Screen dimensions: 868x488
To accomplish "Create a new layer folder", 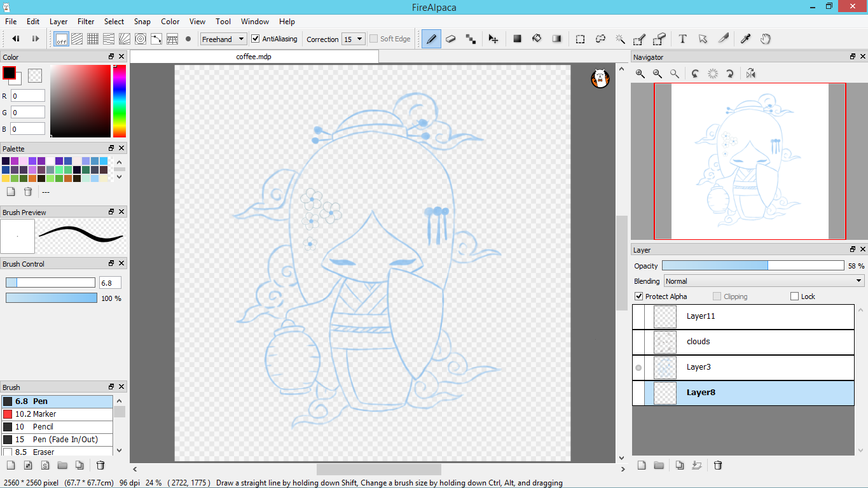I will coord(659,465).
